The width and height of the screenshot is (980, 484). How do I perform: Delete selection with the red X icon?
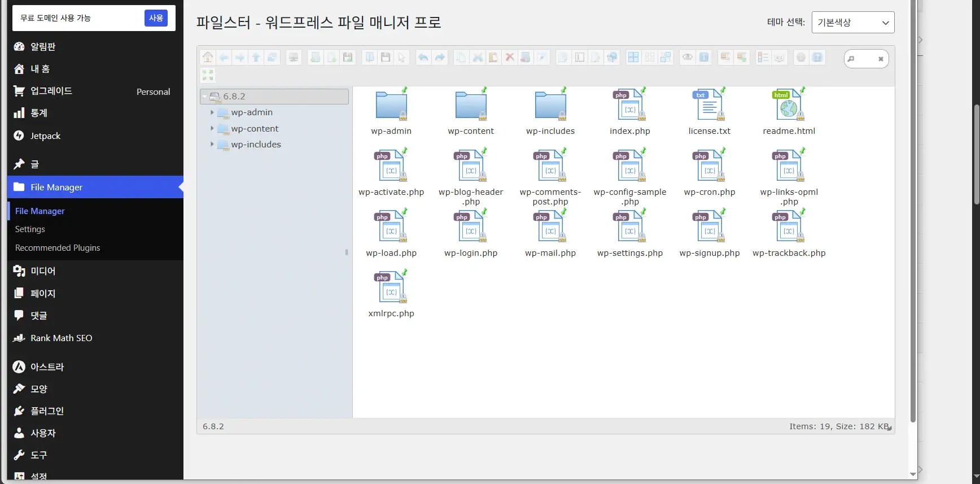pyautogui.click(x=510, y=57)
